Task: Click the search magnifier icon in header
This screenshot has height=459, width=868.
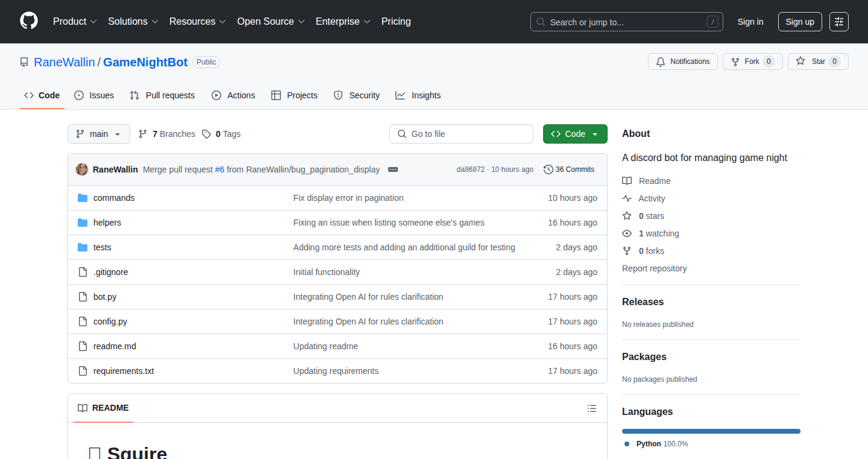Action: (541, 22)
